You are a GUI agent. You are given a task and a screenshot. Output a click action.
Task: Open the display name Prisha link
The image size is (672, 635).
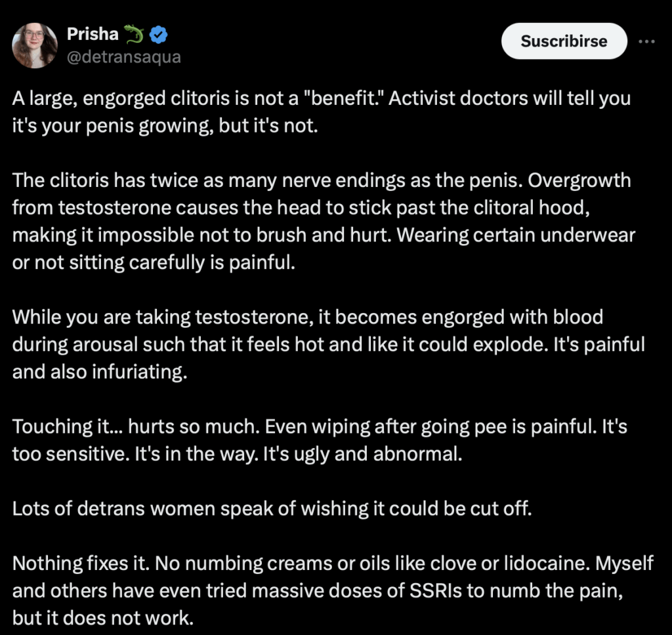93,34
